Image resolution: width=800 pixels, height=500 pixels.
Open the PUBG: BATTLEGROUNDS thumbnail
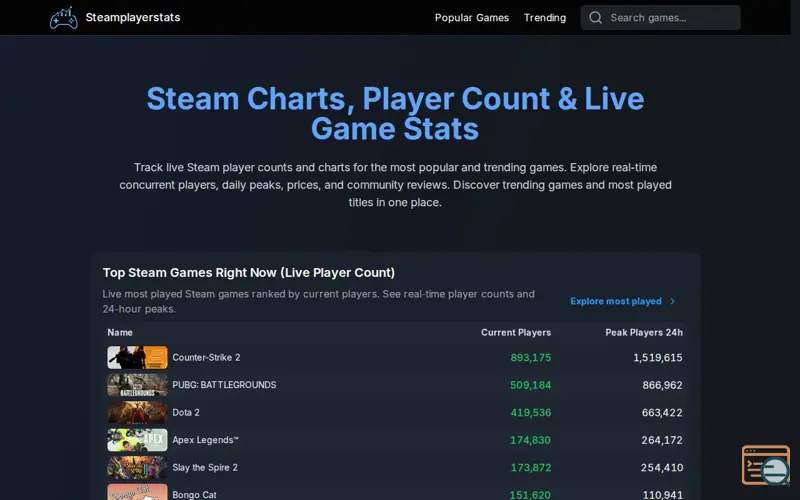137,385
